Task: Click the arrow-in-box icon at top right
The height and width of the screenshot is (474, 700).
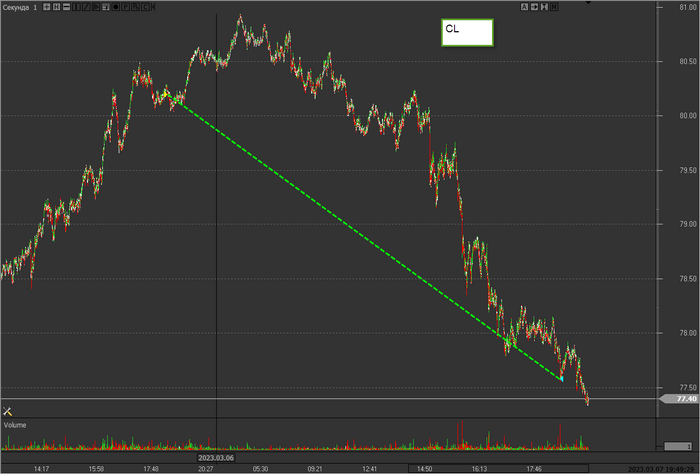Action: tap(535, 7)
